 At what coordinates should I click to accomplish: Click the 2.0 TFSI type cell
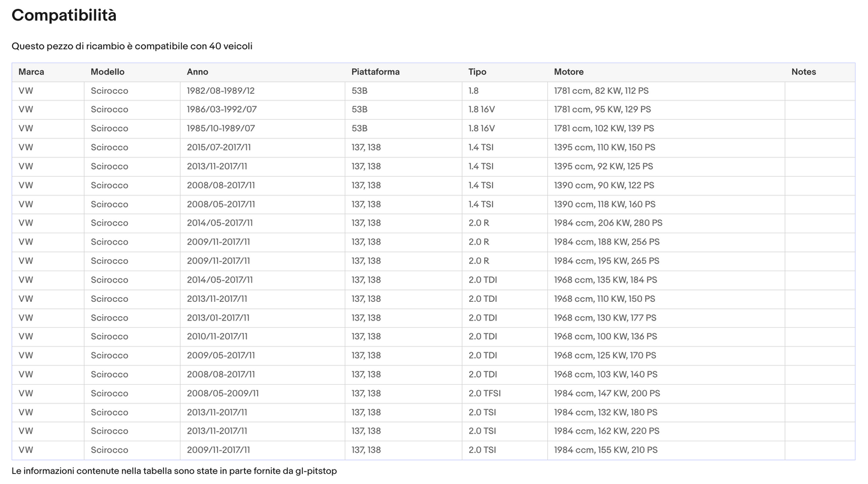pyautogui.click(x=484, y=393)
